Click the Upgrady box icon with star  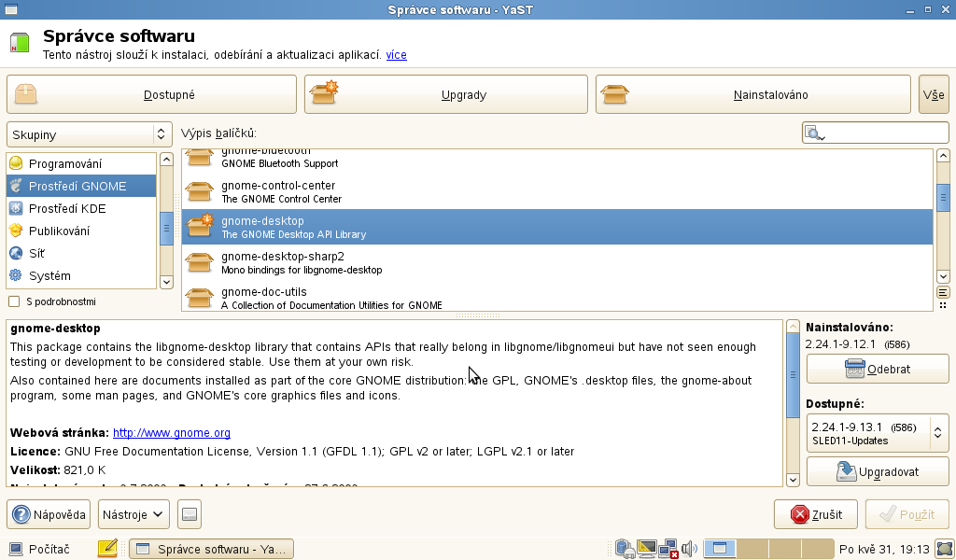pos(324,92)
